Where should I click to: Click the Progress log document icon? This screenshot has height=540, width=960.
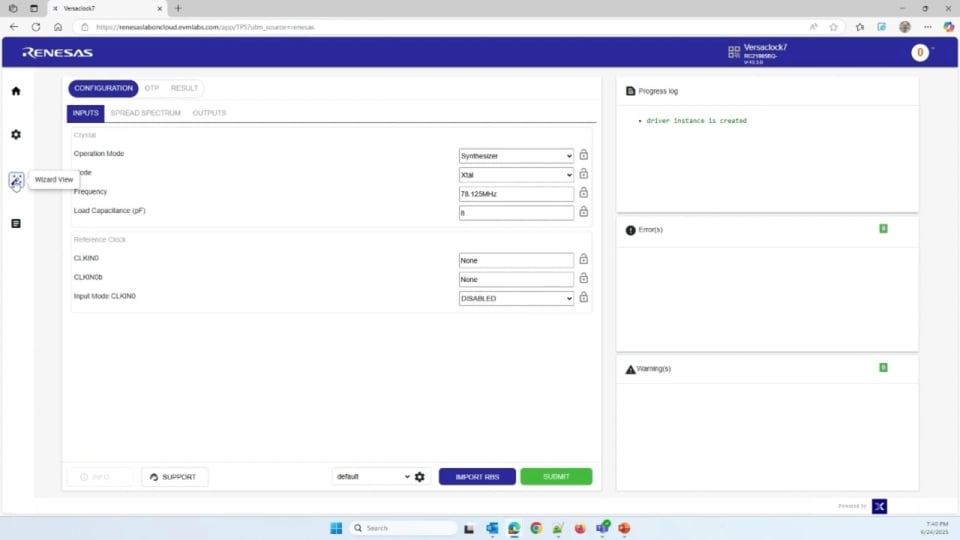click(631, 91)
